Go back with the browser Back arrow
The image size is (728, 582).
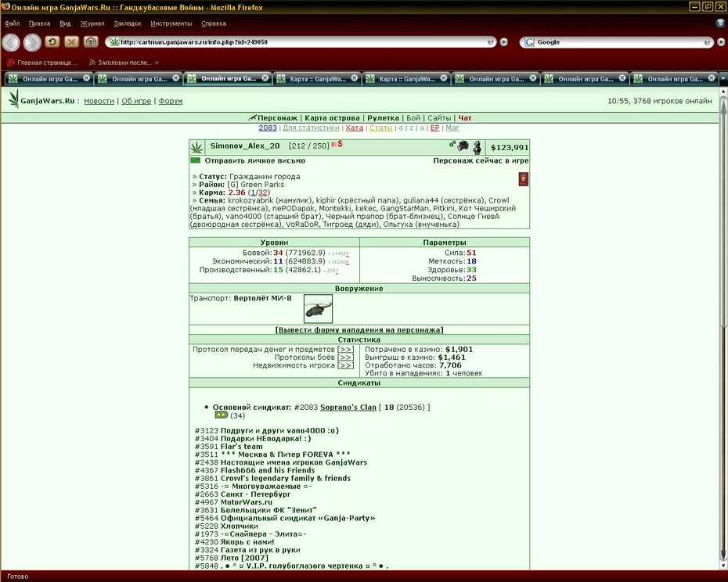coord(11,42)
